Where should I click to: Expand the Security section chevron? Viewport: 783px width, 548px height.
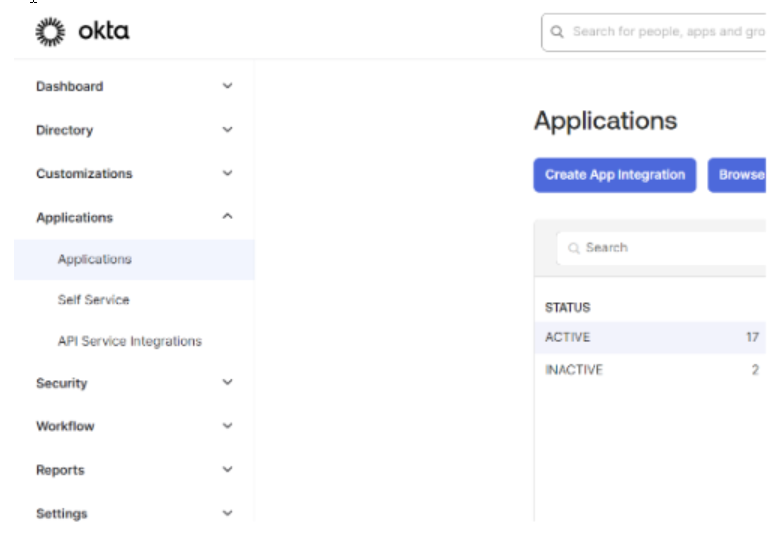(x=227, y=382)
